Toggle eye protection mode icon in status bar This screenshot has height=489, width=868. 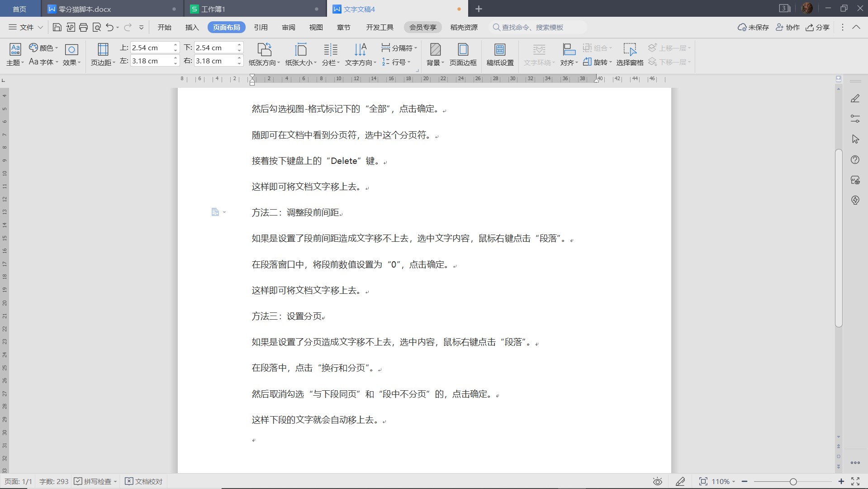point(657,481)
